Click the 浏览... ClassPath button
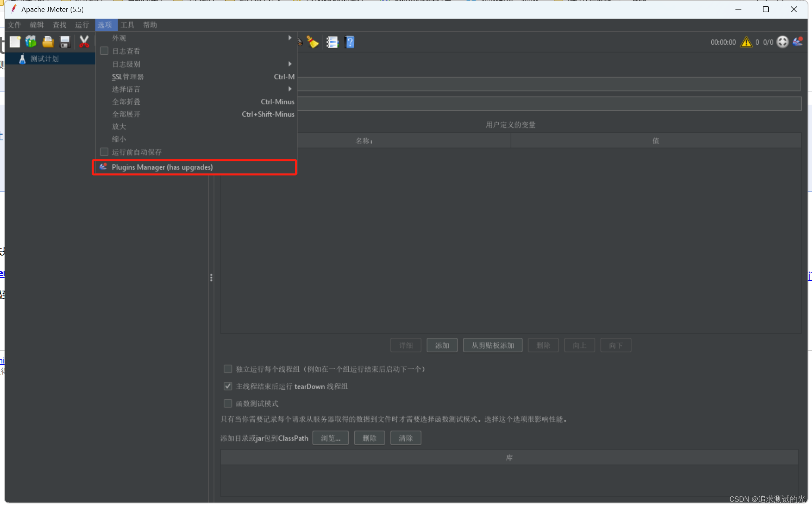The height and width of the screenshot is (507, 812). pos(330,438)
